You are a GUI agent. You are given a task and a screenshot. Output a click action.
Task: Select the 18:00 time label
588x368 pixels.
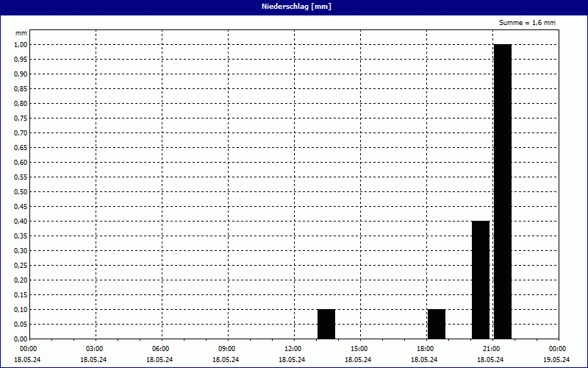(x=426, y=349)
